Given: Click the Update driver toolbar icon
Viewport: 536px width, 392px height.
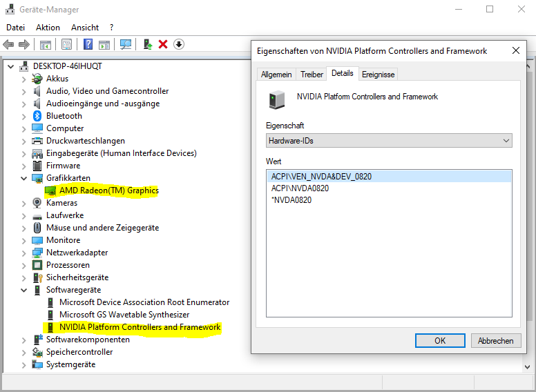Looking at the screenshot, I should click(147, 44).
